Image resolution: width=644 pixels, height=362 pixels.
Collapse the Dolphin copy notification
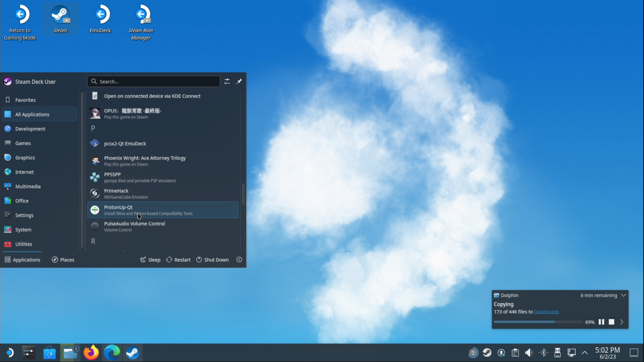click(623, 295)
